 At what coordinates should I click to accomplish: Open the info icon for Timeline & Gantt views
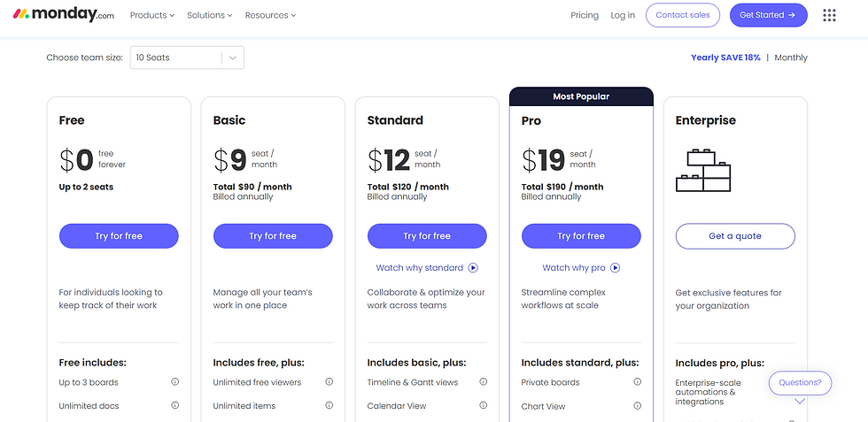pyautogui.click(x=483, y=381)
